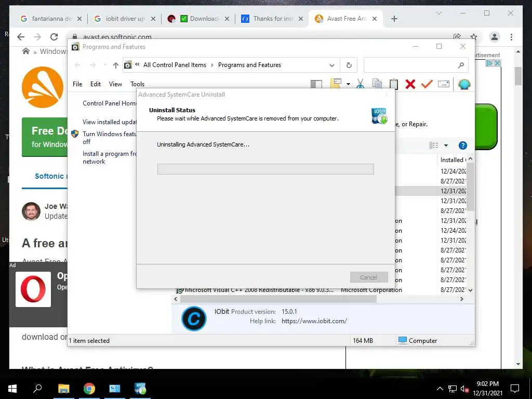This screenshot has width=532, height=399.
Task: Go back in Chrome
Action: pyautogui.click(x=21, y=37)
